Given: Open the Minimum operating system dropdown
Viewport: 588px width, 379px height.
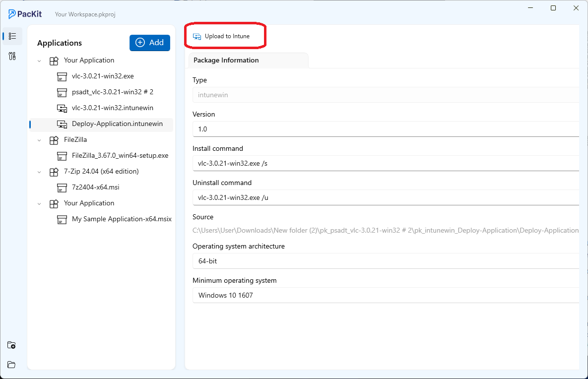Looking at the screenshot, I should pyautogui.click(x=386, y=295).
